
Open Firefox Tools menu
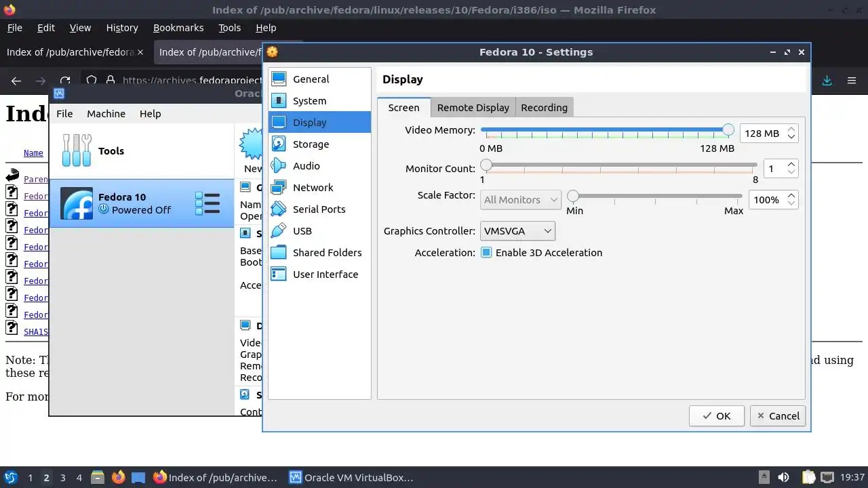[229, 28]
